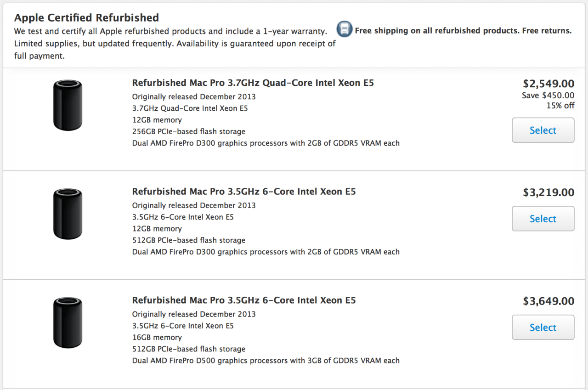588x390 pixels.
Task: Click the Save $450.00 label
Action: [548, 96]
